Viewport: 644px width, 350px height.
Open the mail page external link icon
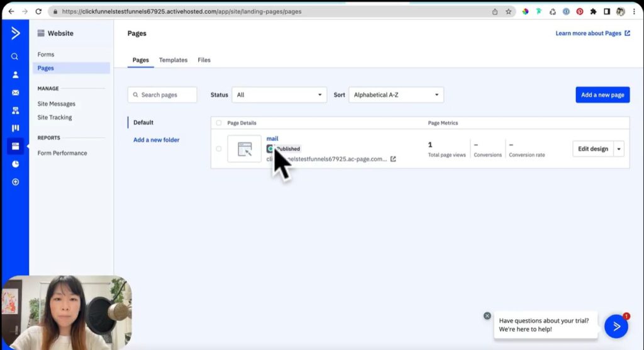[x=393, y=159]
